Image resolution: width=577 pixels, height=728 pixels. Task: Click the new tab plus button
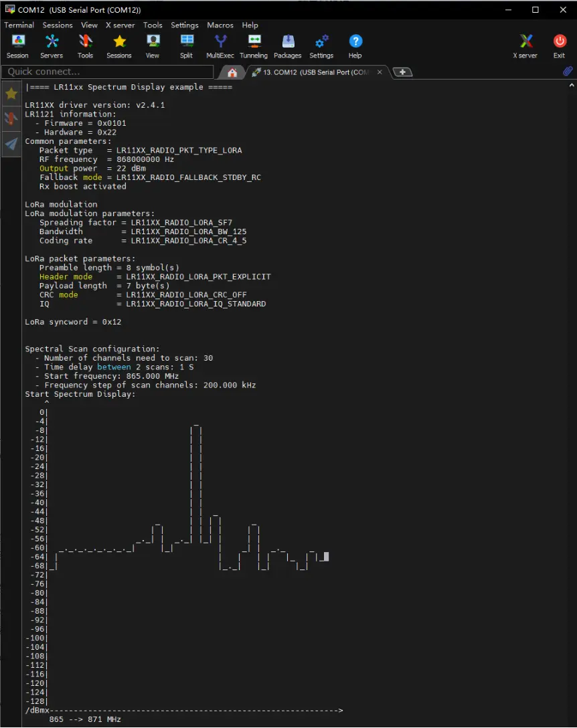(402, 72)
